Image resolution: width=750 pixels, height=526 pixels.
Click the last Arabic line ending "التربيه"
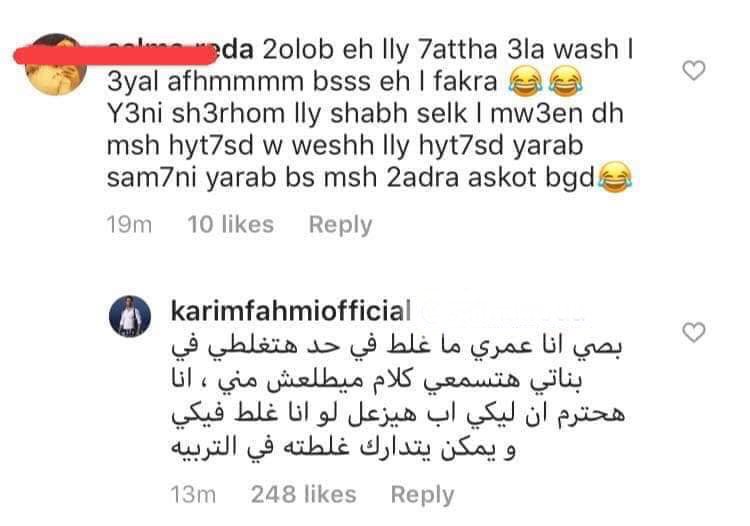coord(343,448)
